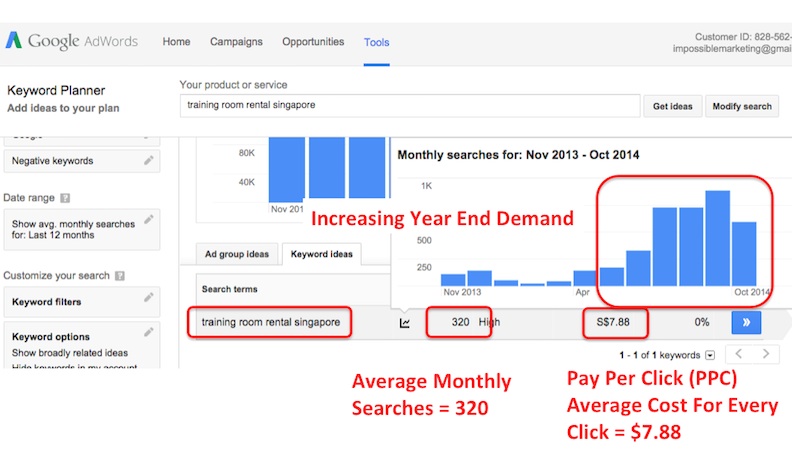Click the Search terms column header
This screenshot has height=451, width=792.
230,289
